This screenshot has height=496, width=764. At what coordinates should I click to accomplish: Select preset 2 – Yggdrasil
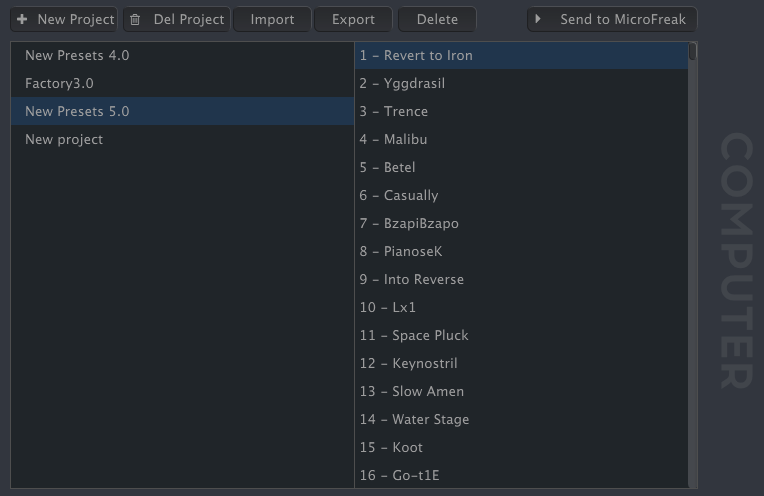click(x=521, y=83)
